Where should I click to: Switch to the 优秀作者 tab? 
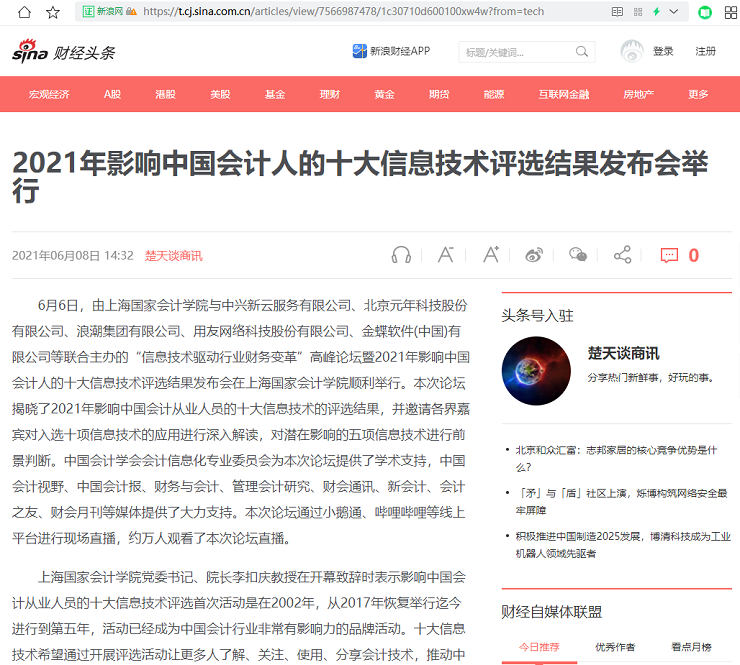click(x=615, y=647)
